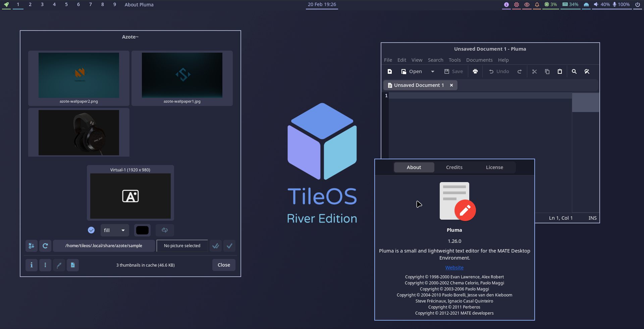Expand the Open recent files arrow in Pluma
The width and height of the screenshot is (644, 329).
click(x=433, y=71)
